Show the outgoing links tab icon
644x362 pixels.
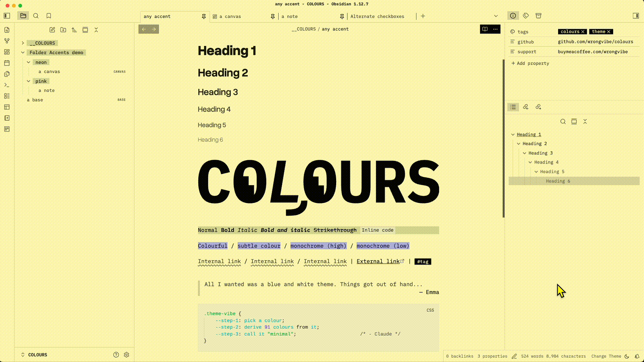538,107
